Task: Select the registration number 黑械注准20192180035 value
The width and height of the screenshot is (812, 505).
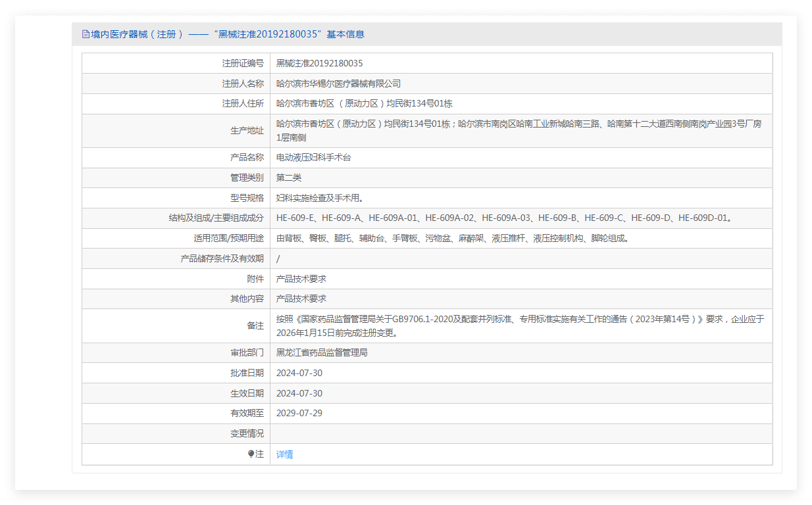Action: coord(319,63)
